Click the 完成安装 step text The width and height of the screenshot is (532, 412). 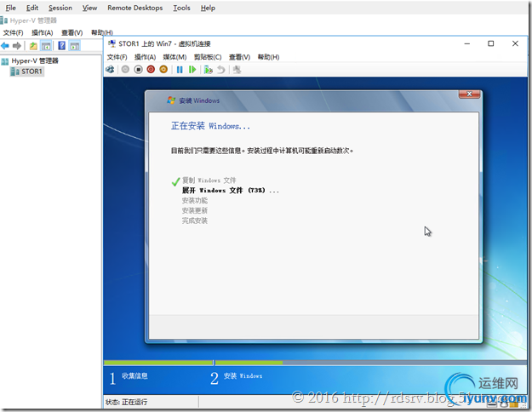click(195, 221)
